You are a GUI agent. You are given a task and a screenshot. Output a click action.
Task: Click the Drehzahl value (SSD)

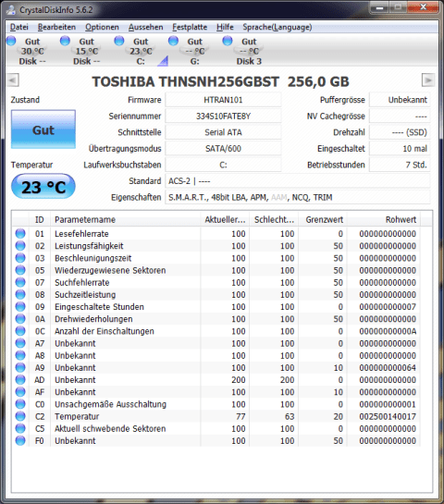[400, 132]
